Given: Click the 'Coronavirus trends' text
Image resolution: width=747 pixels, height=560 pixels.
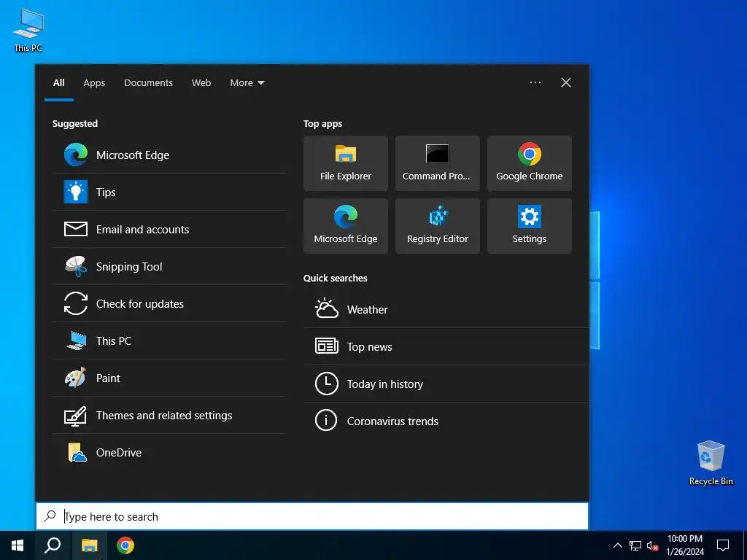Looking at the screenshot, I should (x=392, y=421).
